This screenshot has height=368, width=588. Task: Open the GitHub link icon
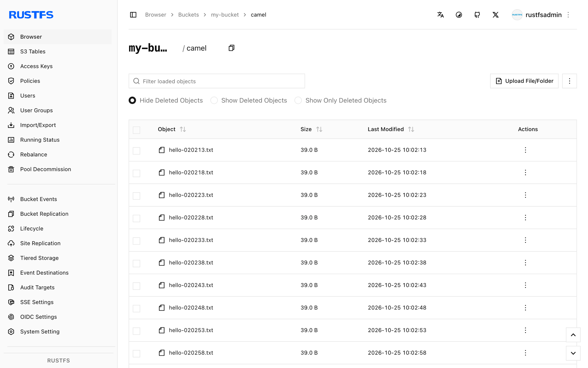477,15
